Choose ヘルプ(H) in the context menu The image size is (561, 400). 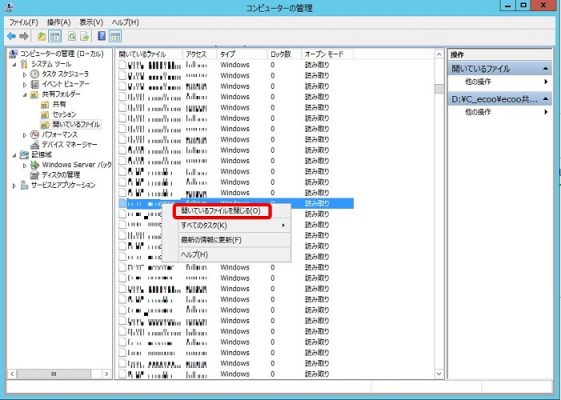[x=226, y=254]
